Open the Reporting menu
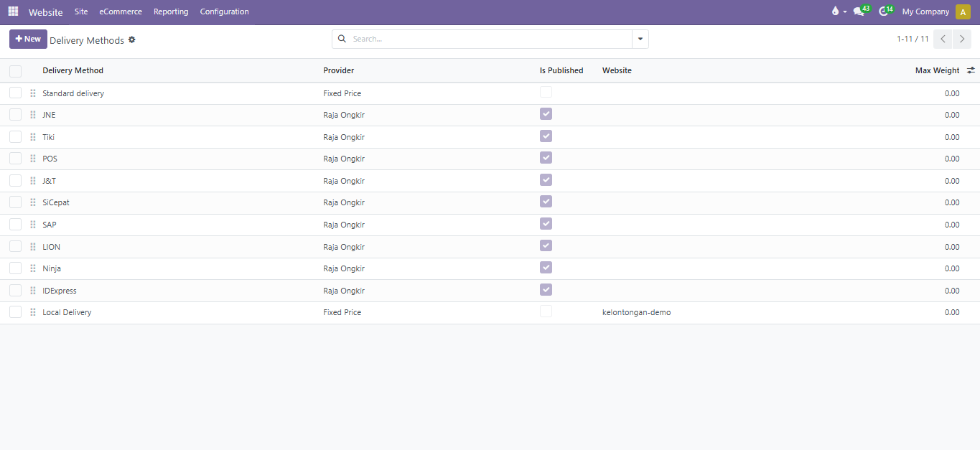980x450 pixels. [x=171, y=11]
